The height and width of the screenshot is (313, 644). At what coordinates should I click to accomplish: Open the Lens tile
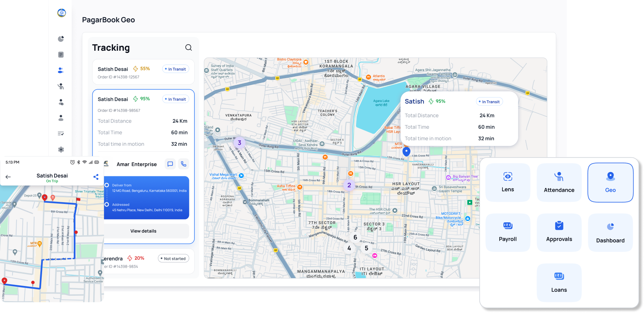(508, 183)
